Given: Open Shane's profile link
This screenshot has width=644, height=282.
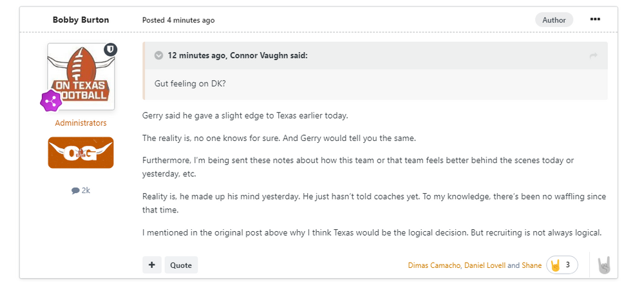Looking at the screenshot, I should tap(532, 265).
